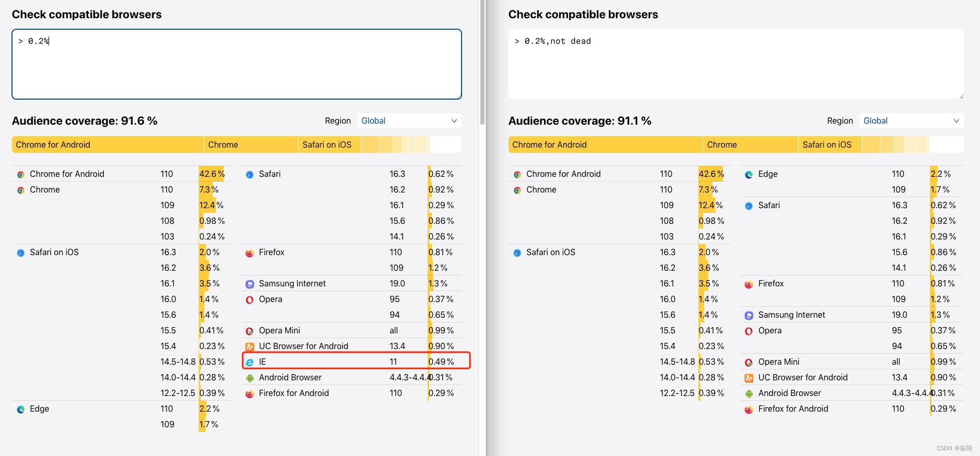Click Firefox icon in right panel

point(749,284)
